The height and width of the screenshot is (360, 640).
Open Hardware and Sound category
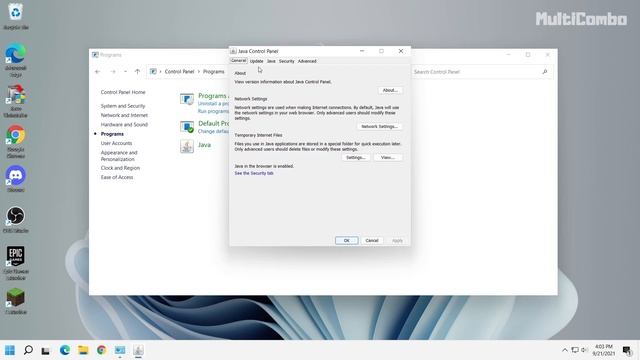(124, 124)
